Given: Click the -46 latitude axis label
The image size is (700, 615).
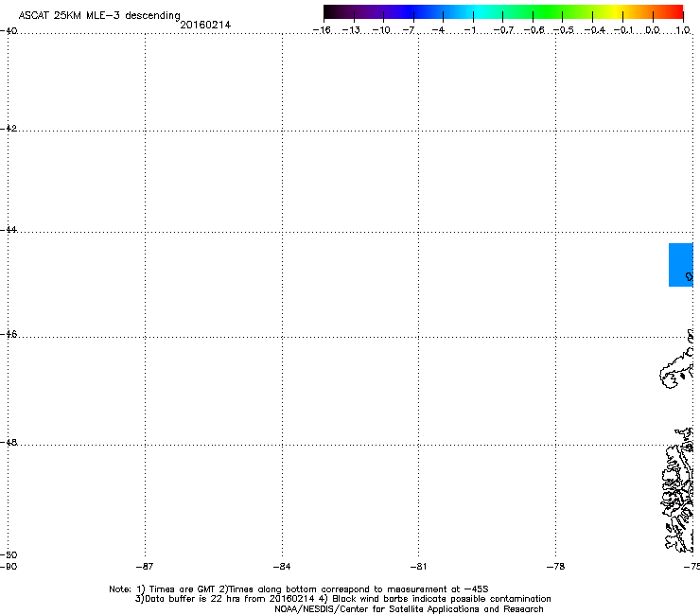Looking at the screenshot, I should tap(9, 334).
